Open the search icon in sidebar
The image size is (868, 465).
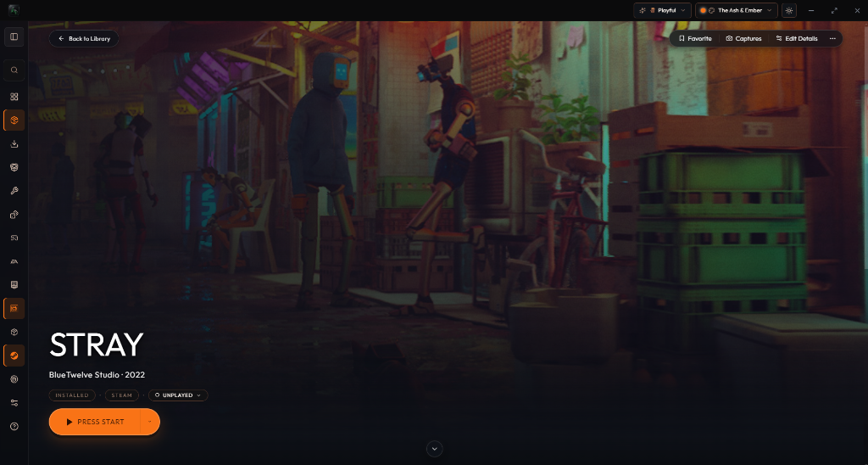click(x=14, y=70)
